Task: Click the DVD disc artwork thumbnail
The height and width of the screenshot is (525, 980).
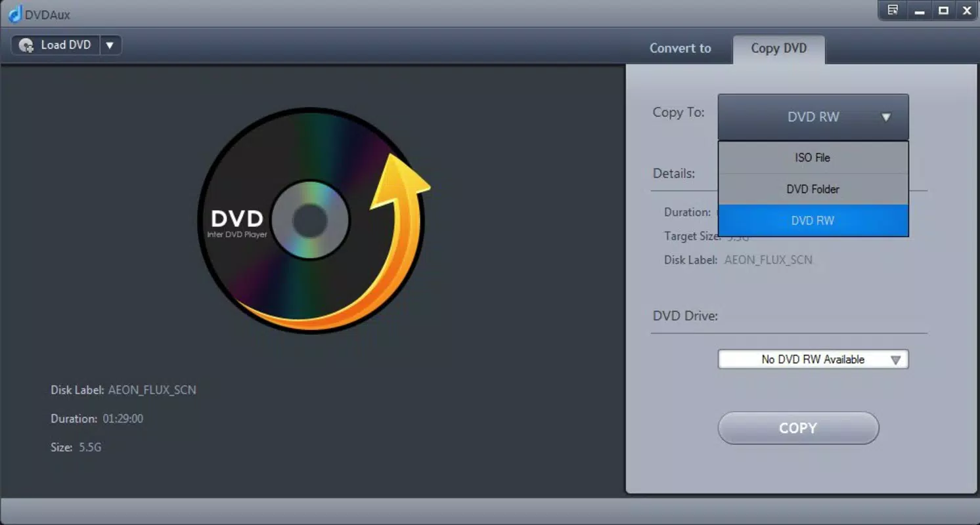Action: 313,220
